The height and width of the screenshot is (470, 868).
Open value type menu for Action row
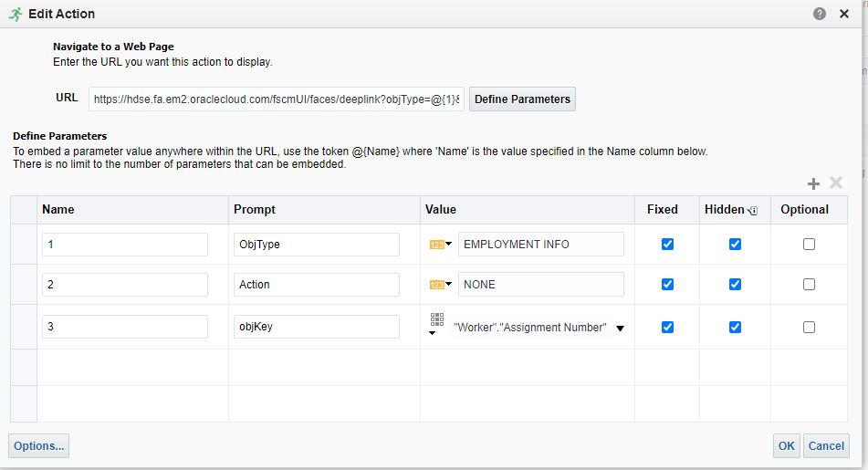click(441, 285)
